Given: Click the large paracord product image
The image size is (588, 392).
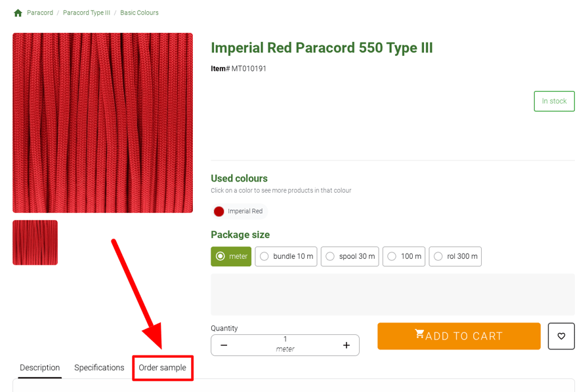Looking at the screenshot, I should point(102,123).
